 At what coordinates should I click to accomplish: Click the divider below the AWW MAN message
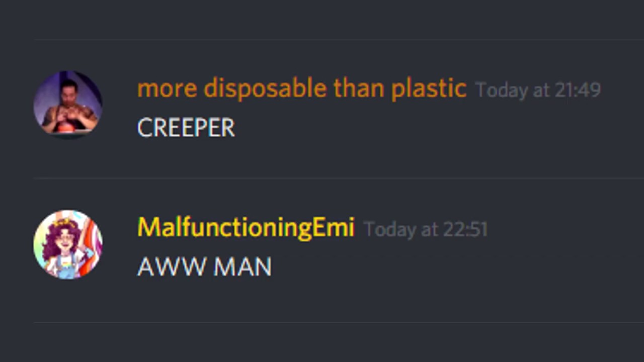point(339,322)
